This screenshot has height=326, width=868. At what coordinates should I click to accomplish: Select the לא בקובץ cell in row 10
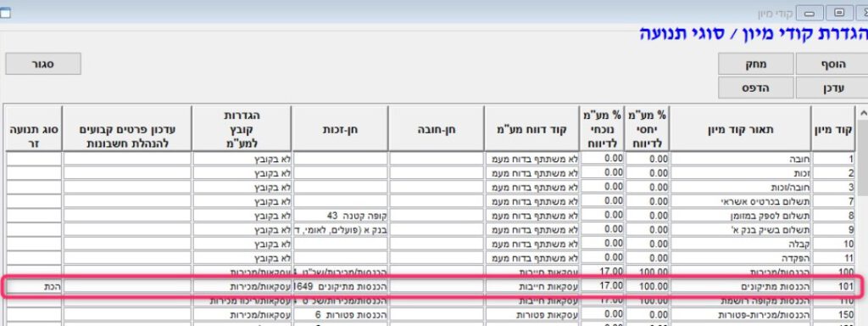tap(242, 244)
